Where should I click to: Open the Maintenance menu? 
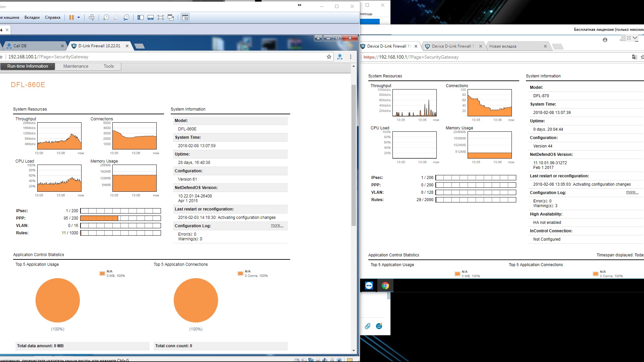[x=76, y=66]
